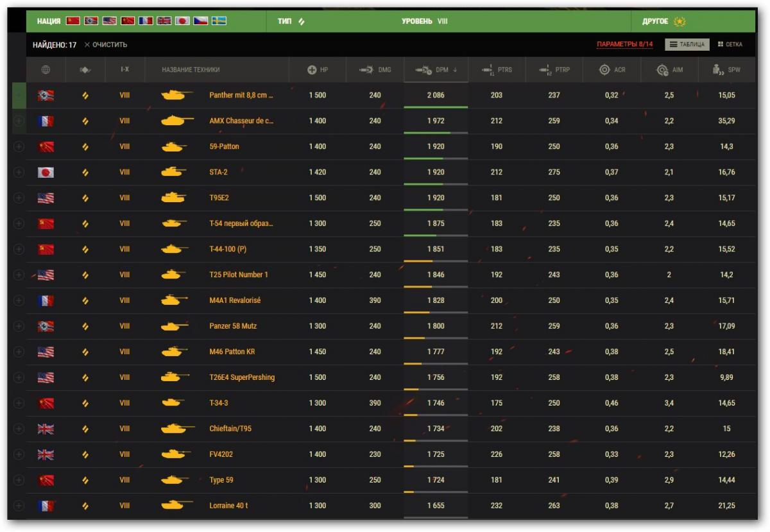Open Type 59 vehicle link
770x532 pixels.
(x=221, y=480)
